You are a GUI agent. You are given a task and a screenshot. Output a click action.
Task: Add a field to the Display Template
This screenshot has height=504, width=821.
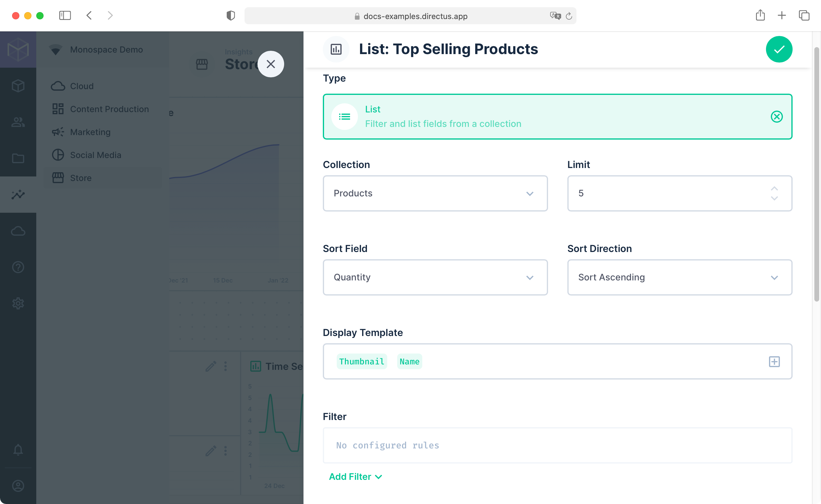[774, 361]
